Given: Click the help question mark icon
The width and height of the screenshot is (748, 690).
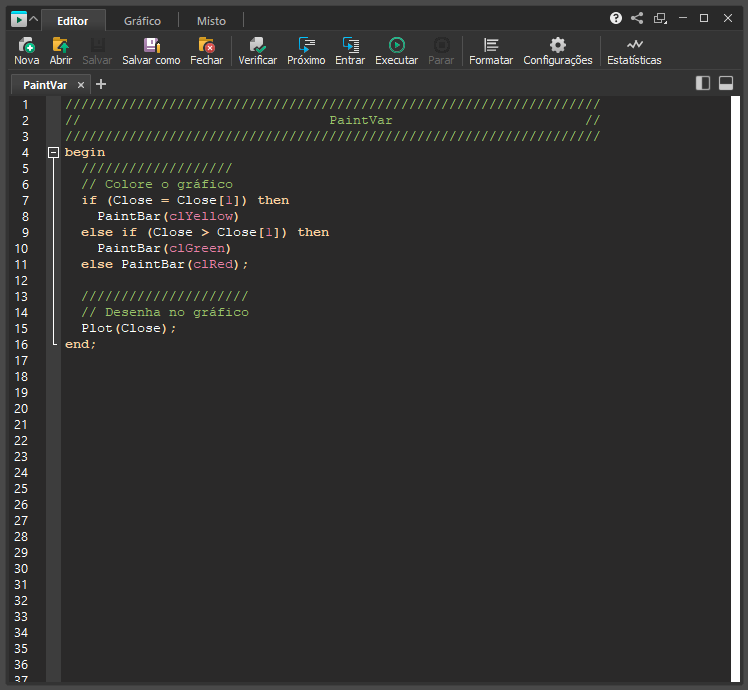Looking at the screenshot, I should 616,18.
